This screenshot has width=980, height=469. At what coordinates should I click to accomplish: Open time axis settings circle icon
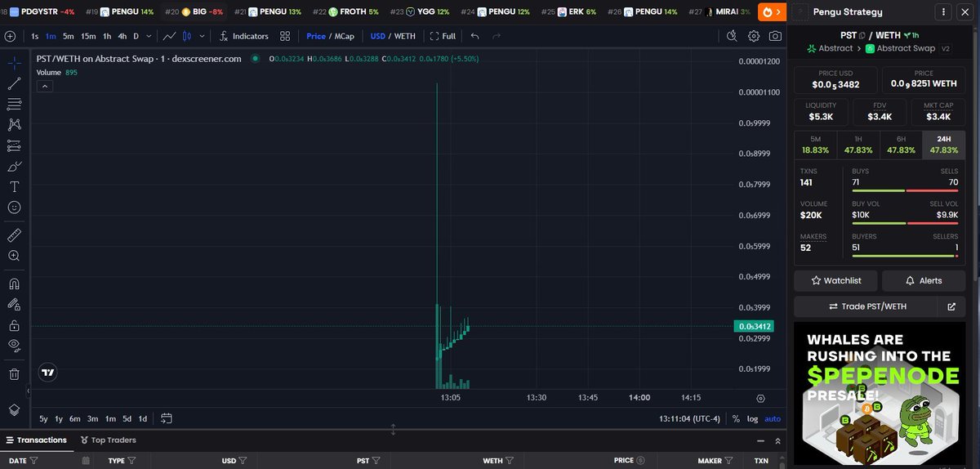point(761,398)
